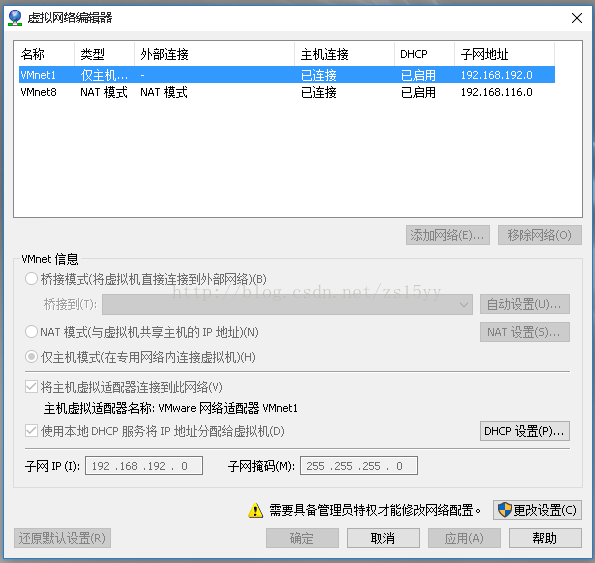The height and width of the screenshot is (563, 595).
Task: Click 已连接 host cell in VMnet1 row
Action: pos(319,75)
